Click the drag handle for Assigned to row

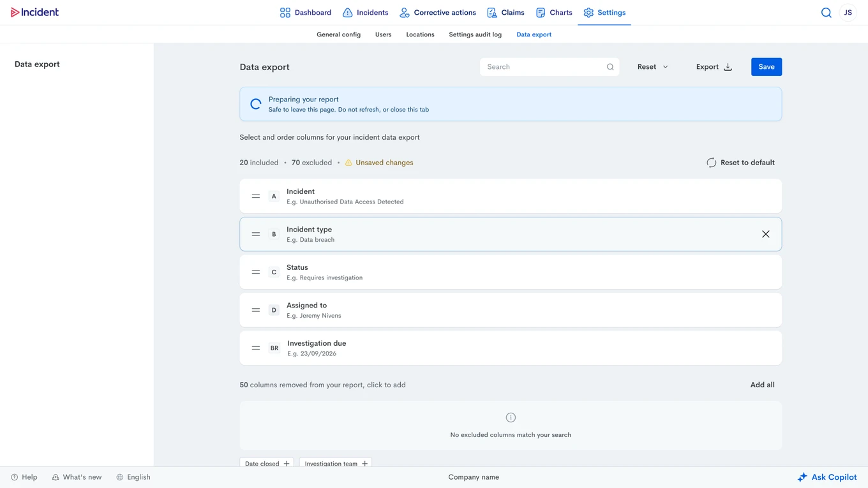click(256, 310)
